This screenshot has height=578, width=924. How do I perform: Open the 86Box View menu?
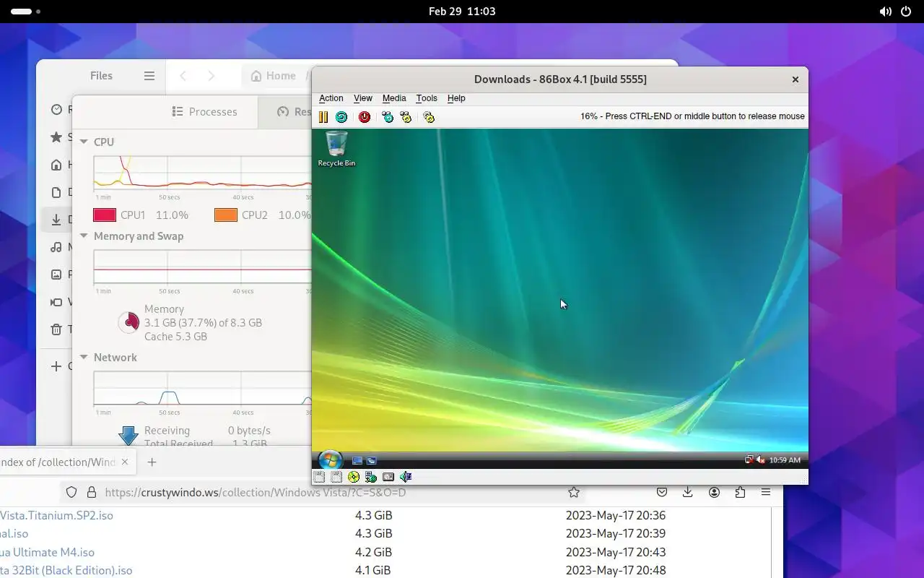363,98
